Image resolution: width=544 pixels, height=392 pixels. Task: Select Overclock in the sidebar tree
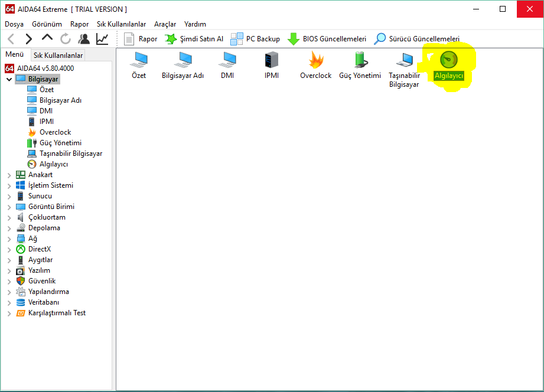(49, 132)
